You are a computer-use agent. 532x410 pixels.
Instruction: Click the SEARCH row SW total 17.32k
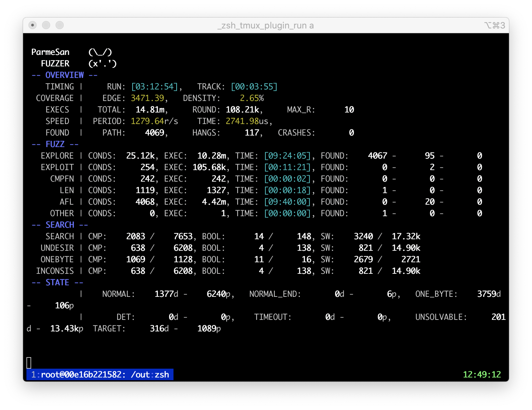(x=406, y=237)
